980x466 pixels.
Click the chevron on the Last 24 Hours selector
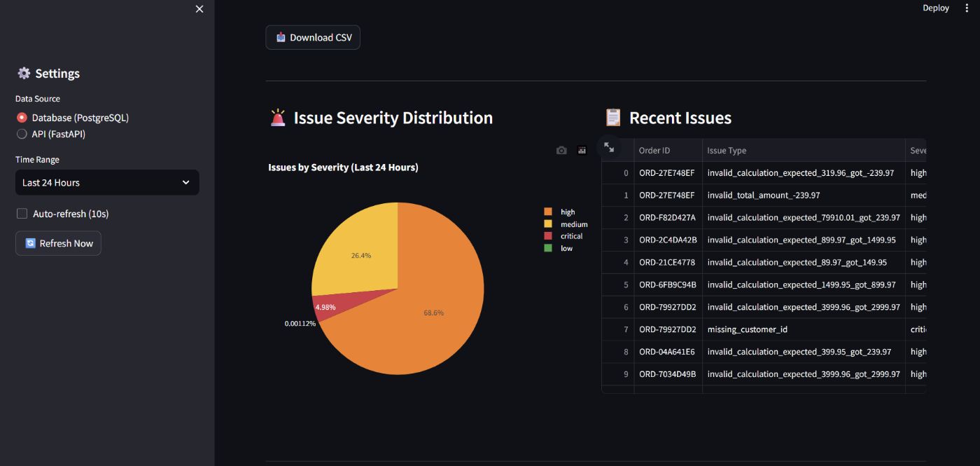185,182
